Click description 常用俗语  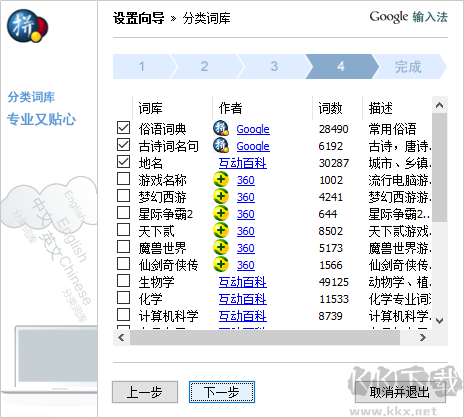tap(392, 129)
